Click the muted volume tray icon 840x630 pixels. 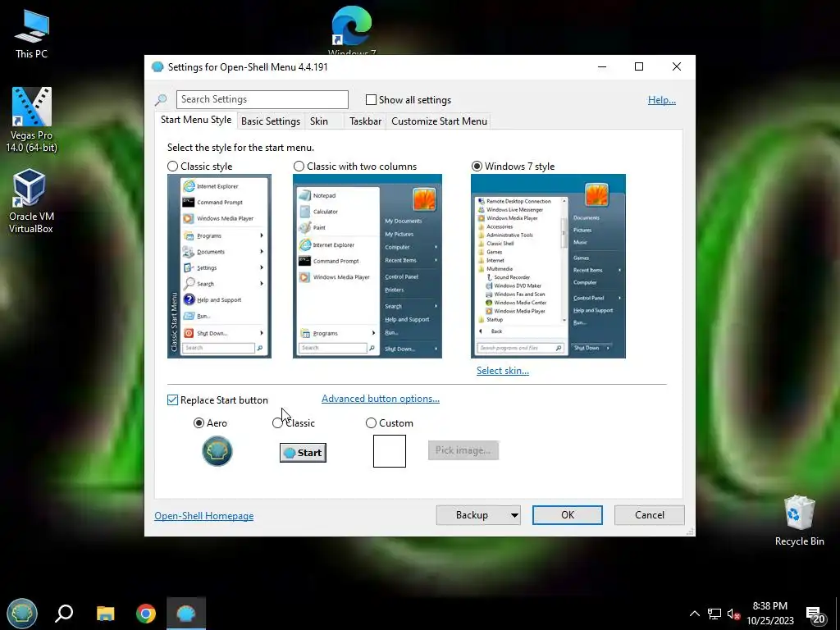coord(733,614)
